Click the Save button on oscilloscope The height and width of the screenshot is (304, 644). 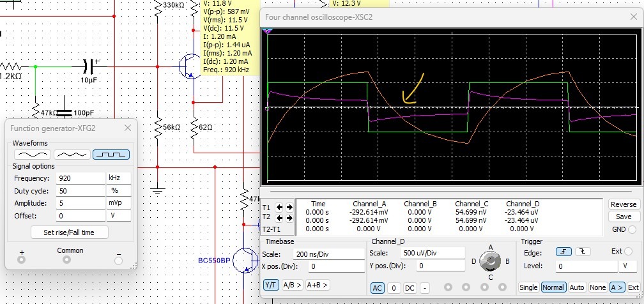(624, 217)
